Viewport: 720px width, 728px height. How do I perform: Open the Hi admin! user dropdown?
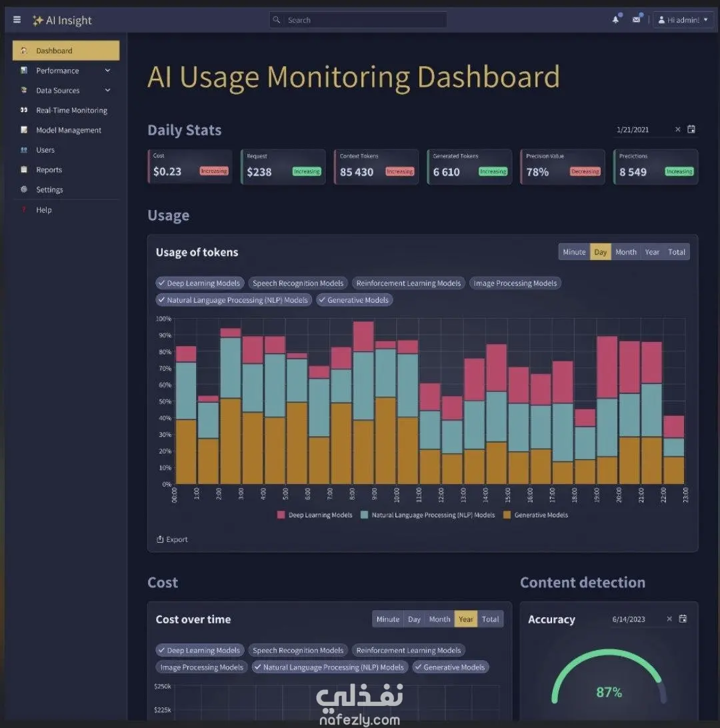[683, 20]
